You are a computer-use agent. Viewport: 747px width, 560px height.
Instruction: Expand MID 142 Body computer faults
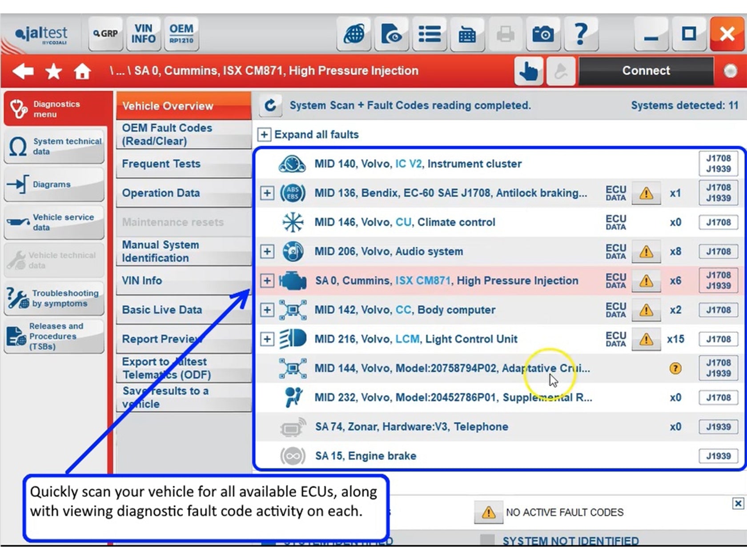[x=267, y=310]
